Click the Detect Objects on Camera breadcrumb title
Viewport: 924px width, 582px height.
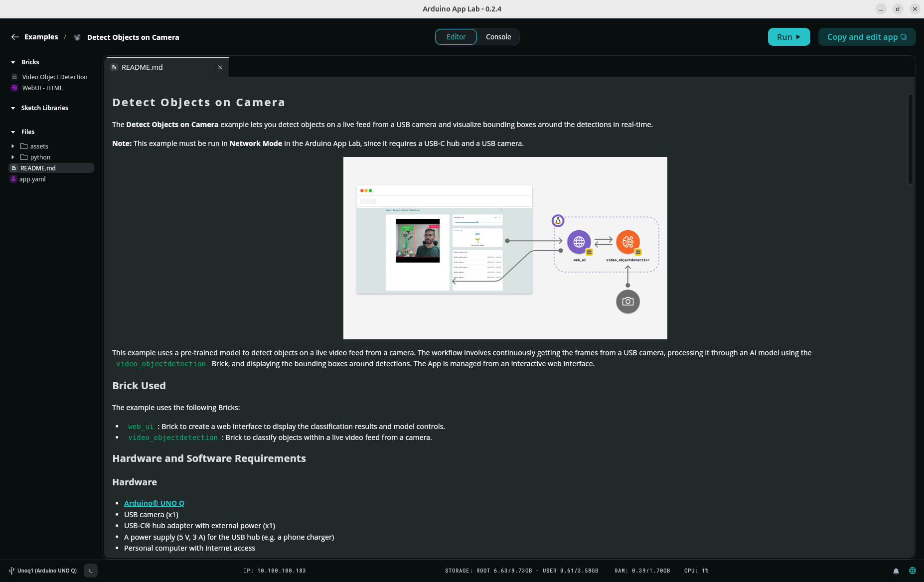click(133, 37)
